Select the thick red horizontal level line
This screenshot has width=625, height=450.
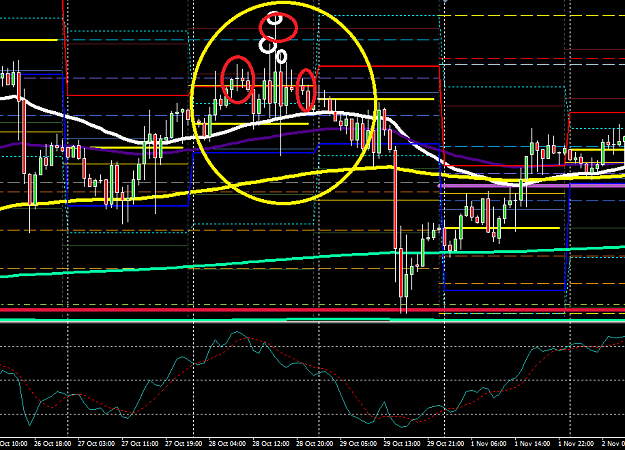[x=312, y=310]
